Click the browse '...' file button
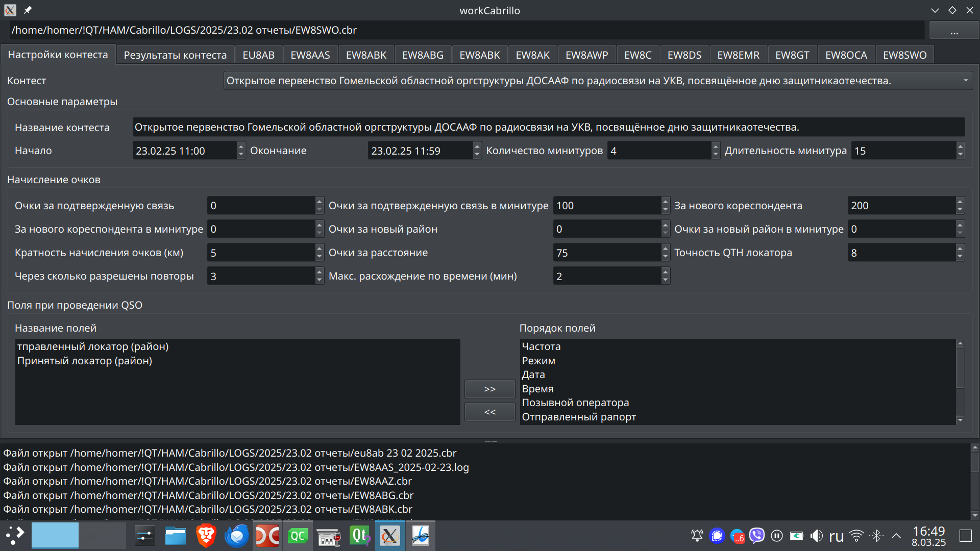 pos(953,31)
